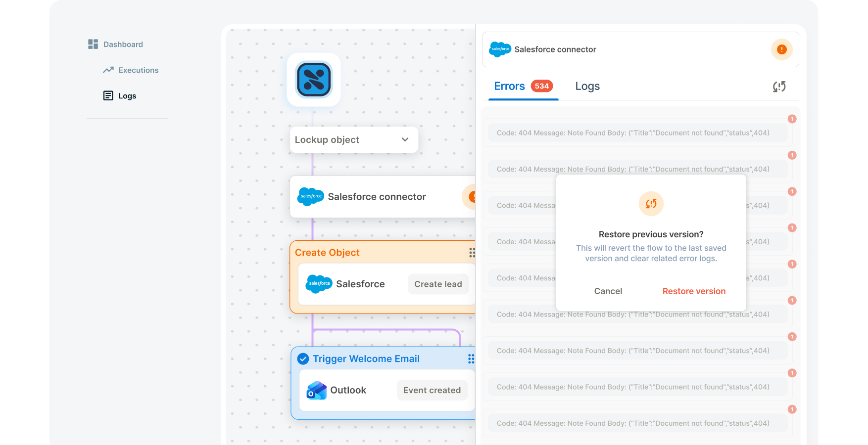This screenshot has height=445, width=868.
Task: Open the Dashboard sidebar item
Action: pyautogui.click(x=115, y=44)
